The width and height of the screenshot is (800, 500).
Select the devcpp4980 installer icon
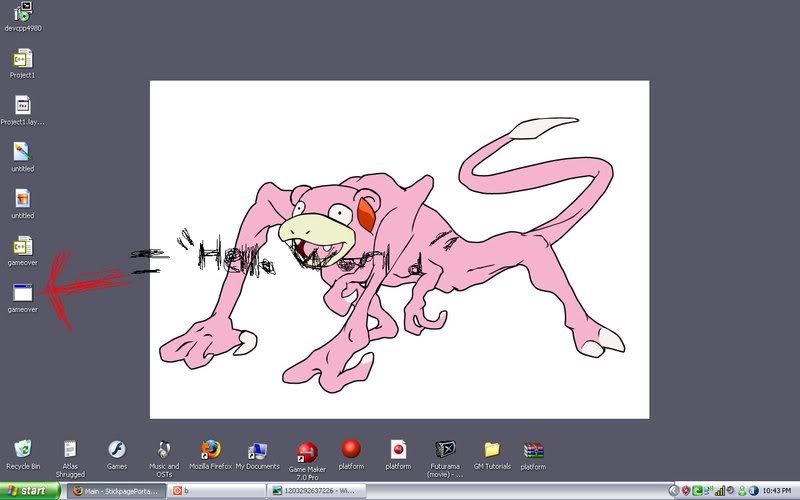click(22, 12)
